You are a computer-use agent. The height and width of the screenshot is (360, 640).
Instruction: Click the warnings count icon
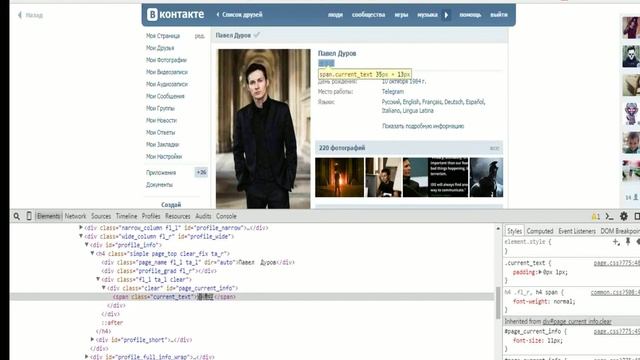pyautogui.click(x=596, y=216)
